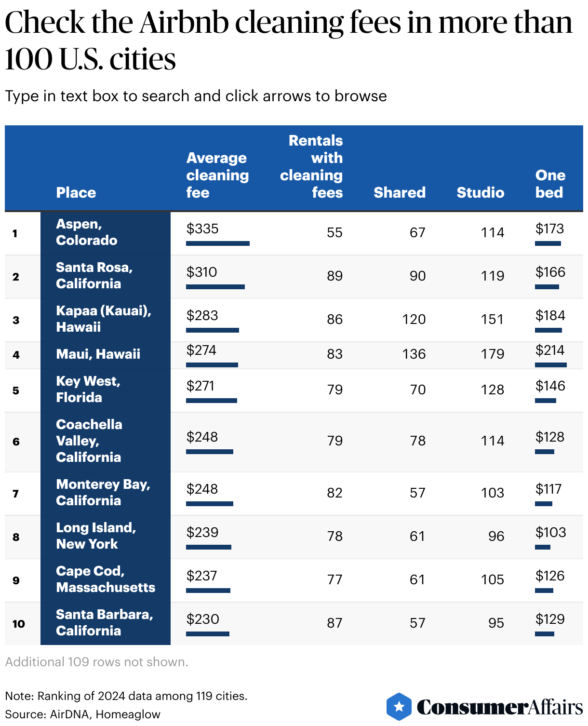Click the $214 one bed fee bar
The width and height of the screenshot is (588, 726).
tap(551, 365)
